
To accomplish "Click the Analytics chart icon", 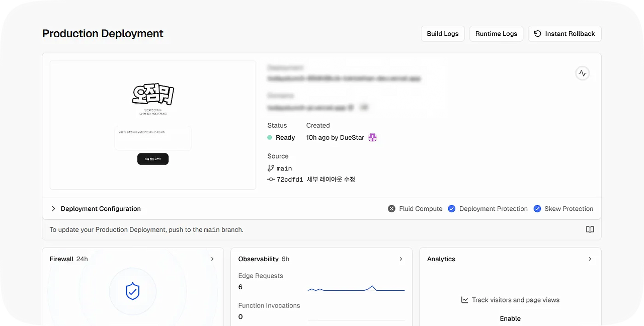I will tap(465, 300).
